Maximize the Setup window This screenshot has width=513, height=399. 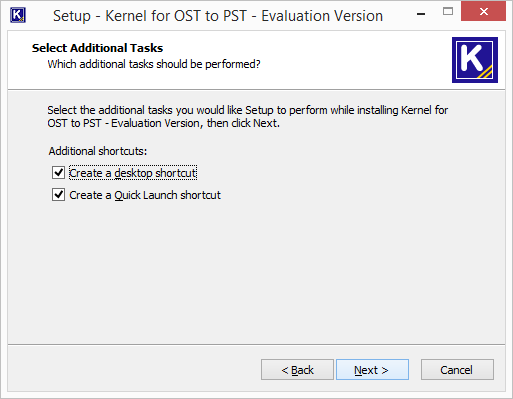point(448,12)
